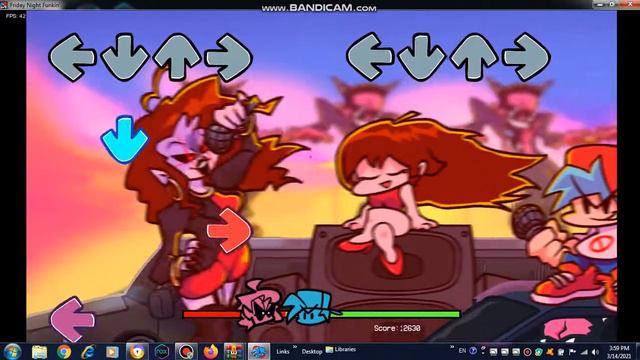Switch to Friday Night Funkin' taskbar button
Screen dimensions: 640x360
258,351
